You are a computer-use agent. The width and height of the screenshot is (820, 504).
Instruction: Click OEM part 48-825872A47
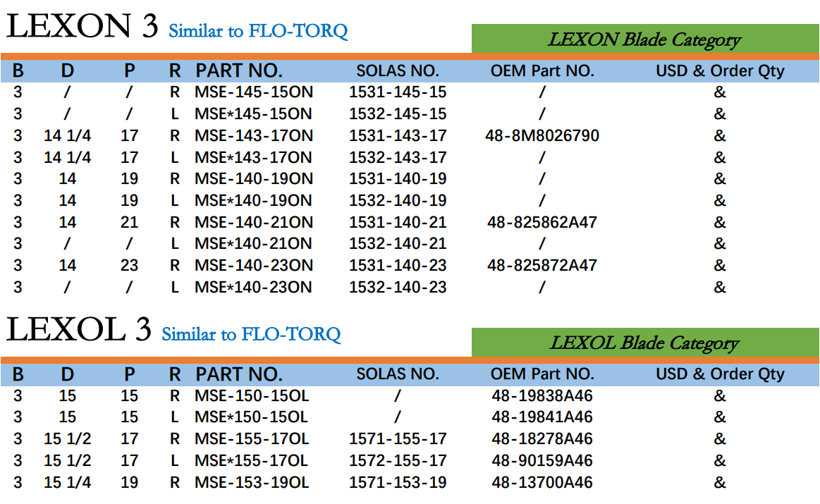pyautogui.click(x=542, y=266)
